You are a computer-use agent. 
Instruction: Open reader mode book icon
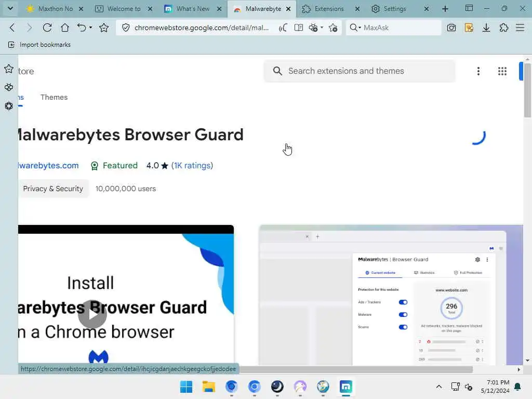tap(299, 28)
